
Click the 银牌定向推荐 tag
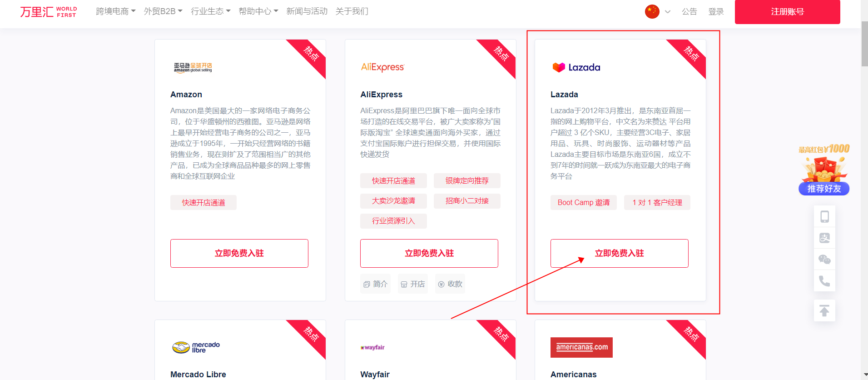tap(467, 181)
